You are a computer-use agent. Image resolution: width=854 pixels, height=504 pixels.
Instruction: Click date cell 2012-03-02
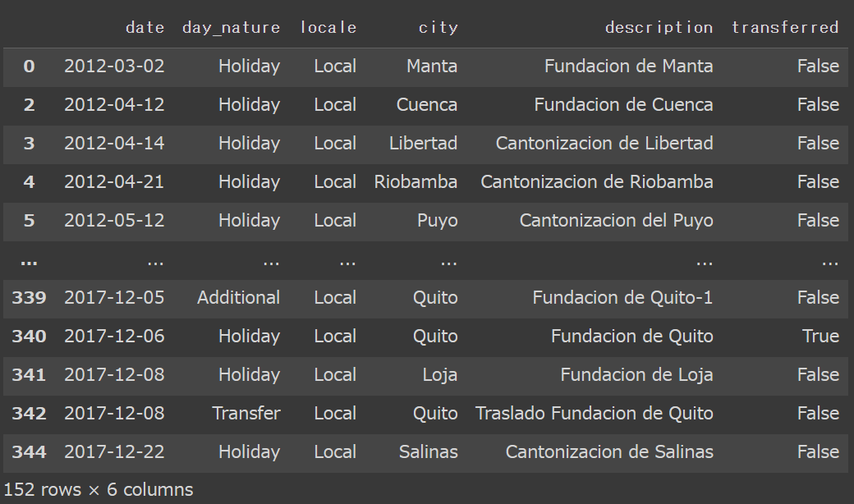tap(114, 66)
